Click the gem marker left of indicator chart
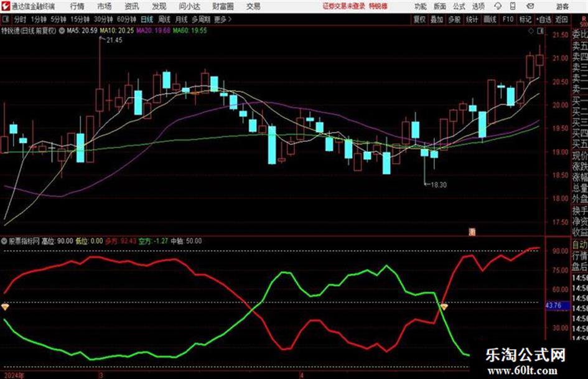The width and height of the screenshot is (588, 379). (x=5, y=307)
